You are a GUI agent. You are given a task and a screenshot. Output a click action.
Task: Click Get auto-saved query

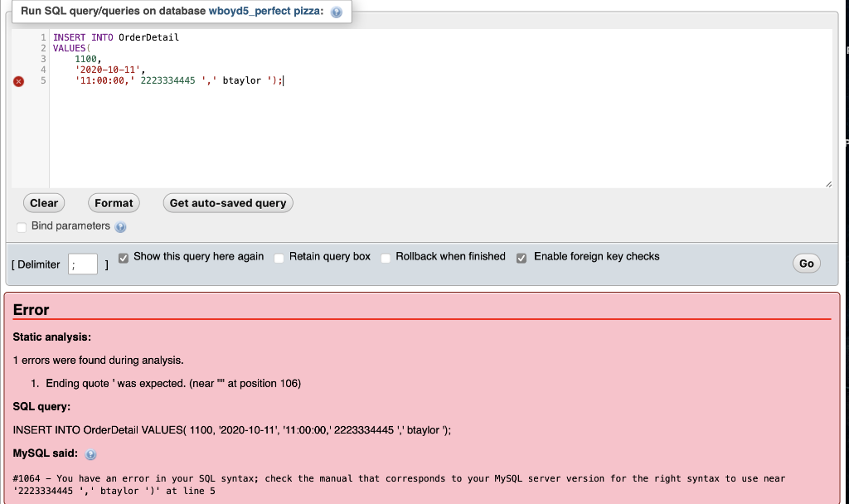227,203
